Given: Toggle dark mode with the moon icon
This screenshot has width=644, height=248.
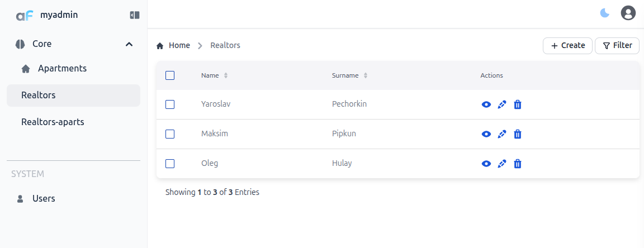Looking at the screenshot, I should coord(605,13).
